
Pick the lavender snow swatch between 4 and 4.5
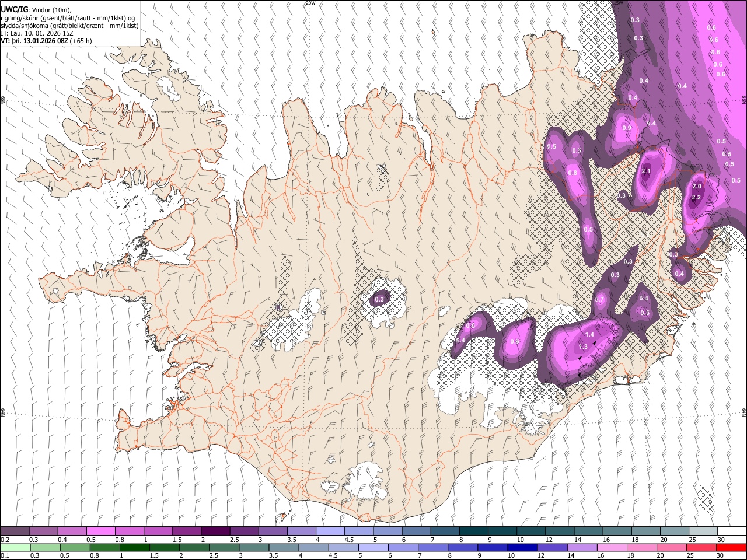point(330,531)
